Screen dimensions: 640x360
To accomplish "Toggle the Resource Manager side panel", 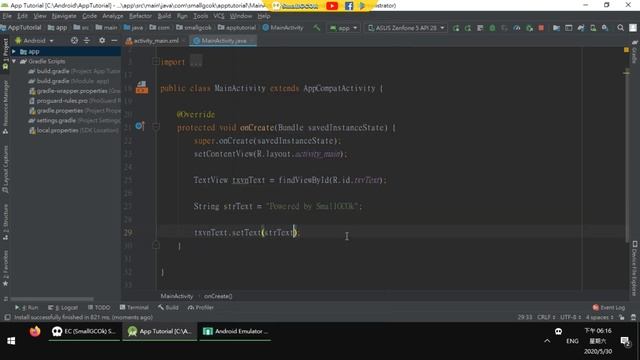I will click(5, 107).
